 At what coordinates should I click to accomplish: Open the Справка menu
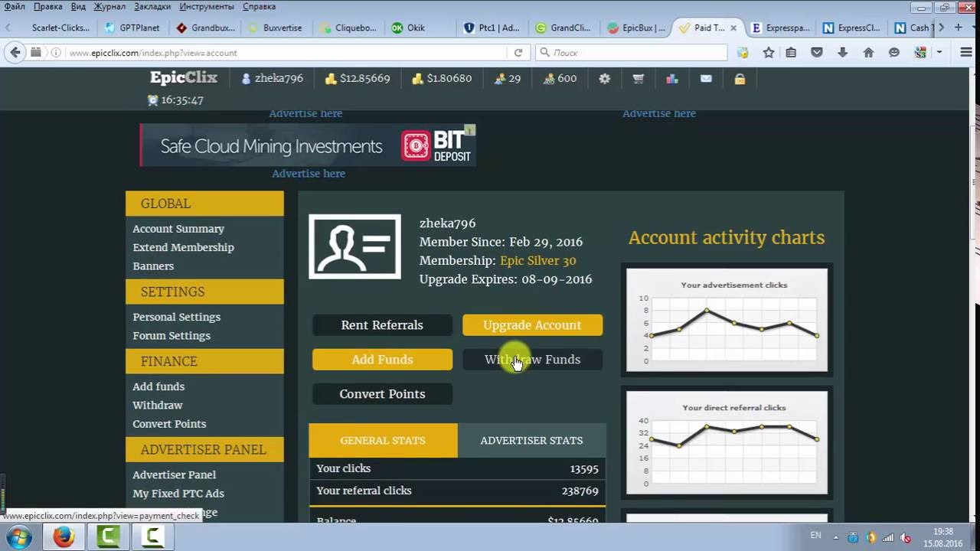259,6
